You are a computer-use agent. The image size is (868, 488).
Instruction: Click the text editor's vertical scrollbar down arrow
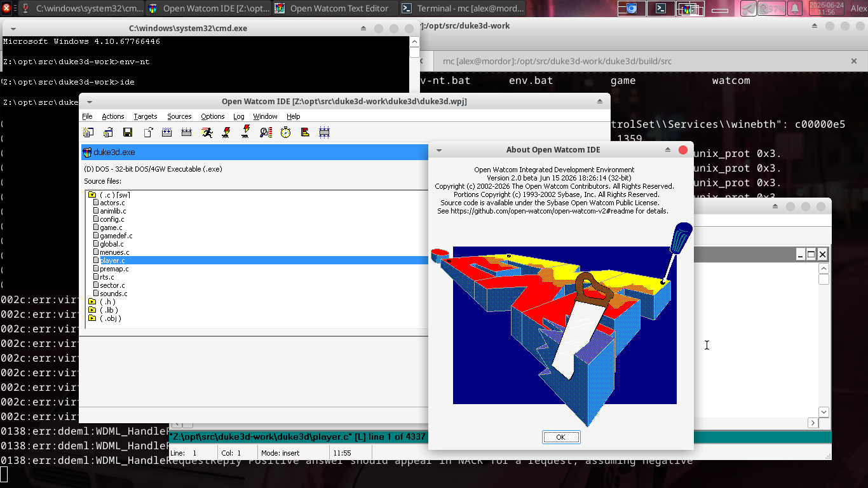[x=824, y=412]
